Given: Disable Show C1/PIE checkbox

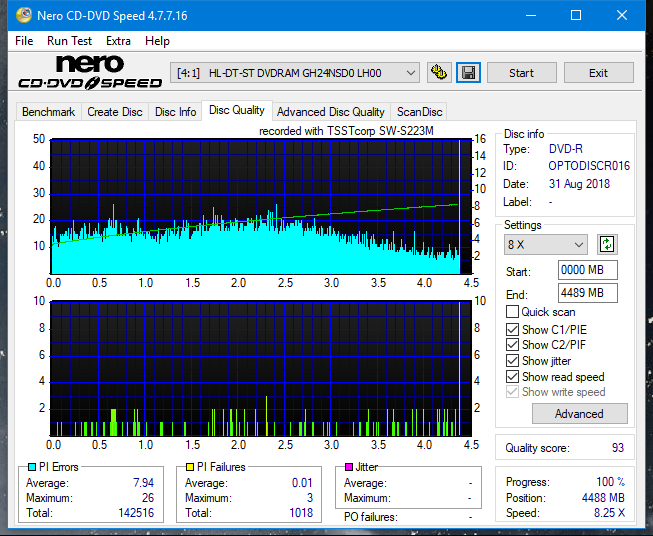Looking at the screenshot, I should 512,329.
